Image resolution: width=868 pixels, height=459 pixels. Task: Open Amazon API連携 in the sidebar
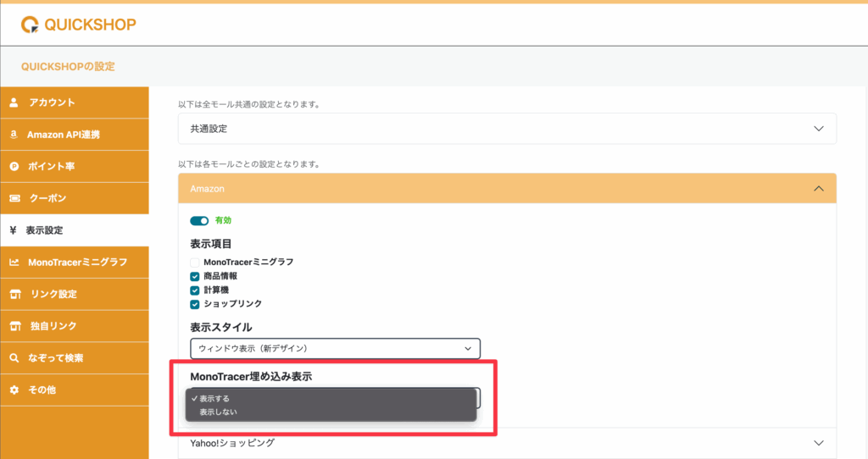click(x=75, y=135)
